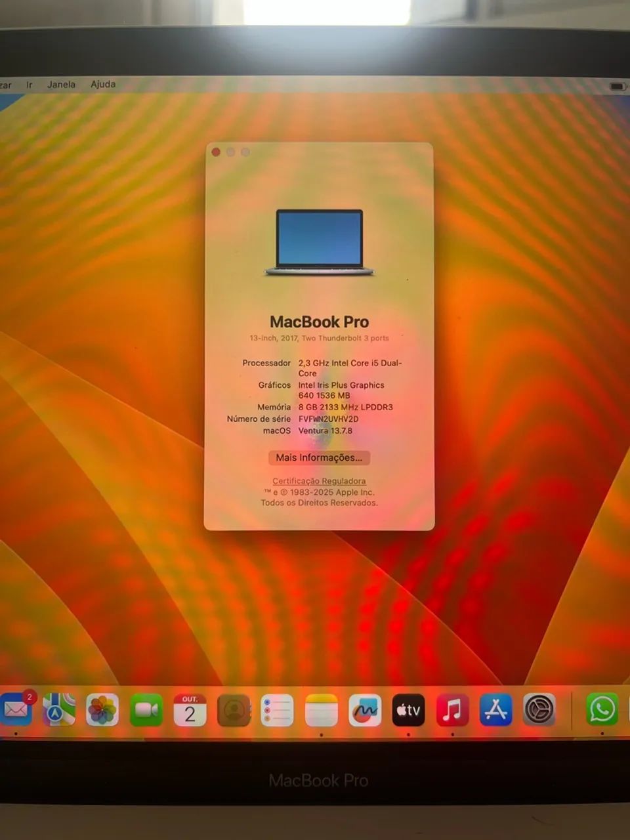Open the Photos app

click(x=102, y=709)
